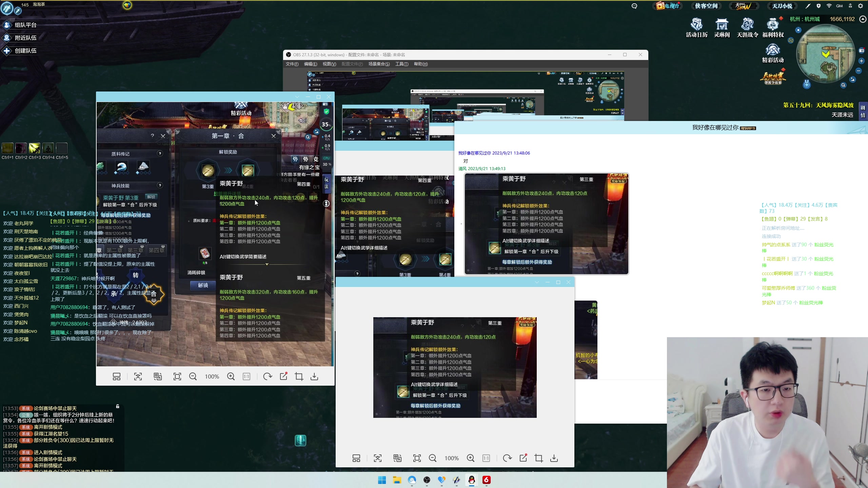Click zoom-out magnifier in left image viewer
The image size is (868, 488).
pyautogui.click(x=193, y=377)
